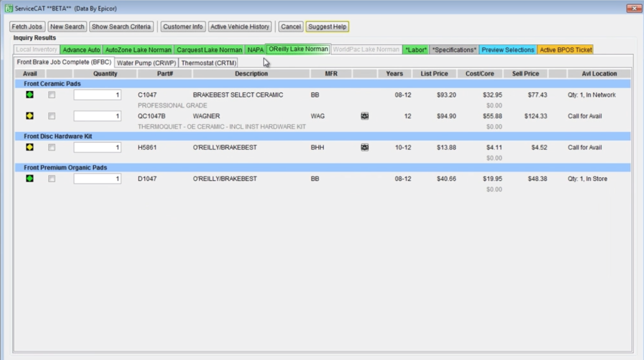Viewport: 644px width, 360px height.
Task: Click quantity field for H5861
Action: pos(97,147)
